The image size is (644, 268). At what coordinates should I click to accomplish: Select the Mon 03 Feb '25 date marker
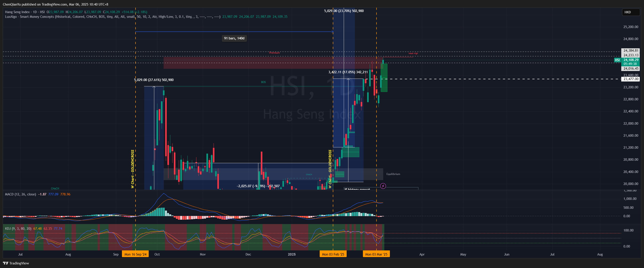[x=333, y=254]
